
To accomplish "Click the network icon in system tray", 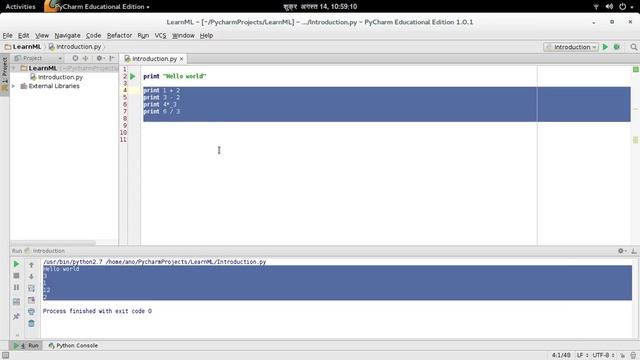I will [x=596, y=7].
